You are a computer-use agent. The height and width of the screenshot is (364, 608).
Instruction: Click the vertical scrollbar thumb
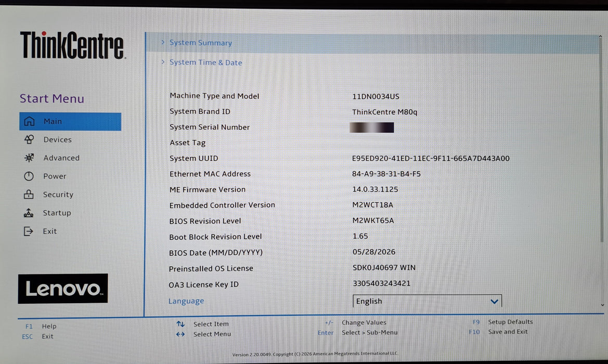601,140
